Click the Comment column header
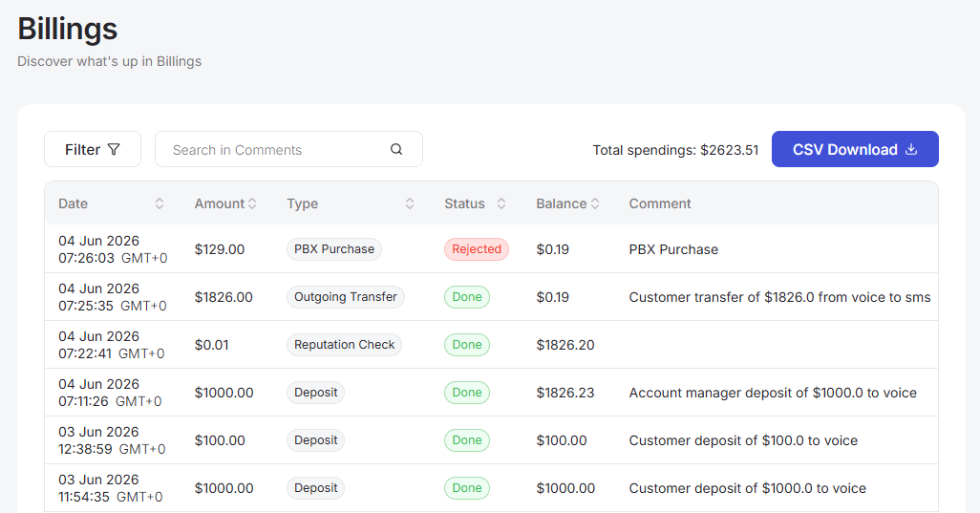 click(x=660, y=203)
